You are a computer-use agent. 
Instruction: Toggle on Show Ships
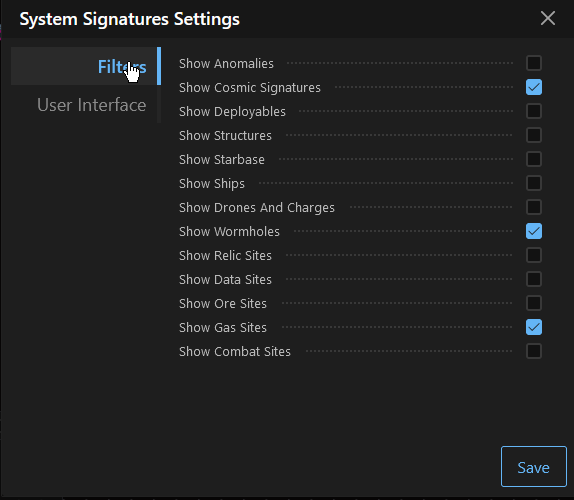coord(534,183)
